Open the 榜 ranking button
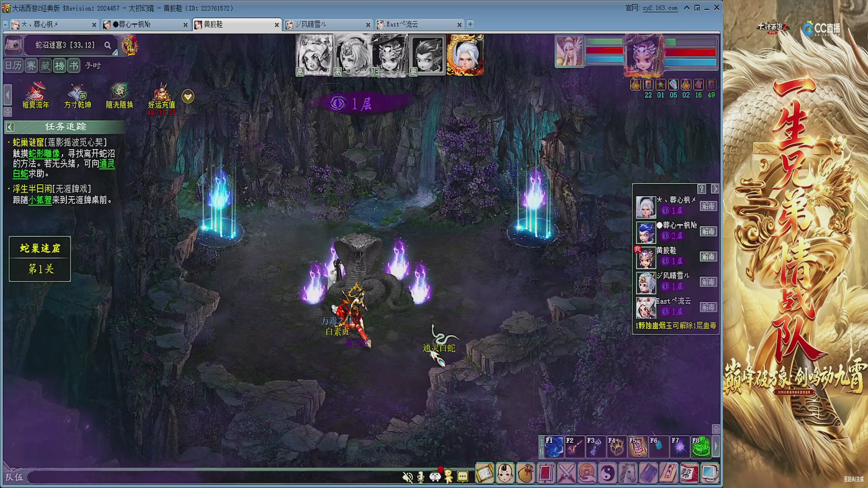The height and width of the screenshot is (488, 868). point(60,66)
